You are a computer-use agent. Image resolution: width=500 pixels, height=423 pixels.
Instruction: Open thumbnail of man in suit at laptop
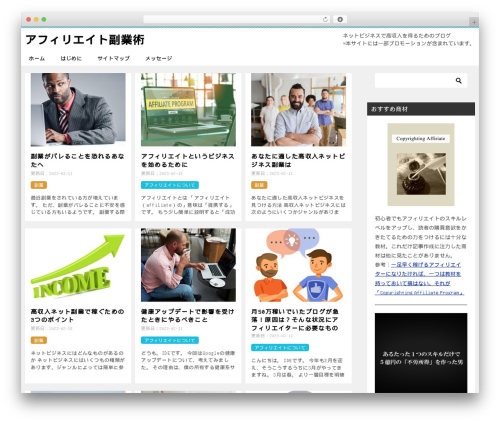coord(78,110)
